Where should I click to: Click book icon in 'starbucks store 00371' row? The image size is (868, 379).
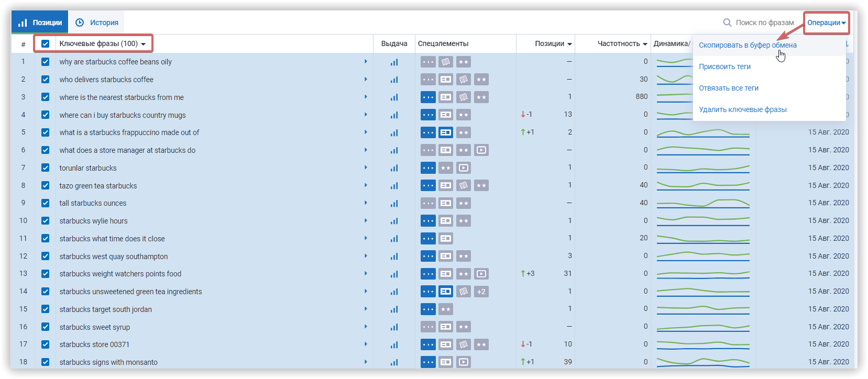tap(464, 344)
